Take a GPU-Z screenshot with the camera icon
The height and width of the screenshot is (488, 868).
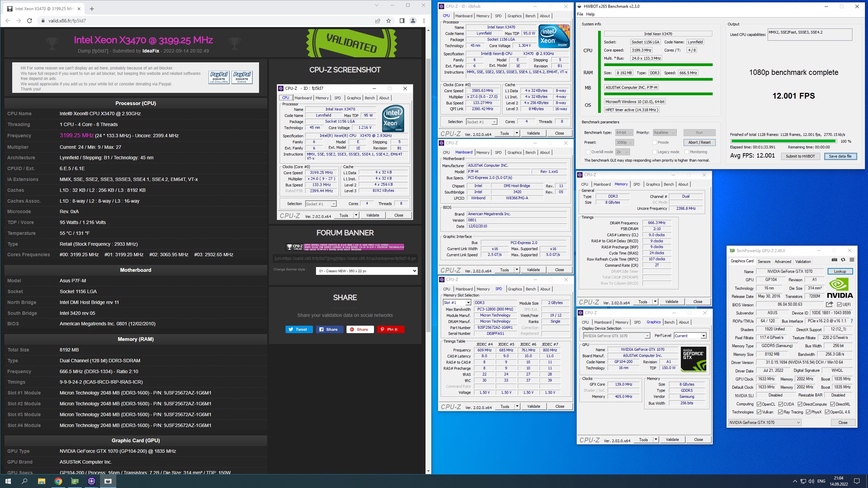pyautogui.click(x=834, y=260)
